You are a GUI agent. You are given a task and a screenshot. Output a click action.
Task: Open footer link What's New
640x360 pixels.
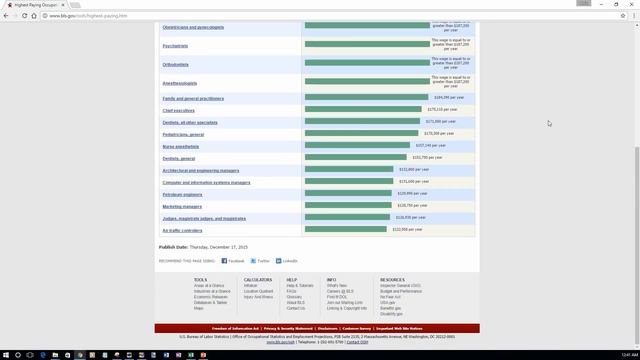point(337,286)
